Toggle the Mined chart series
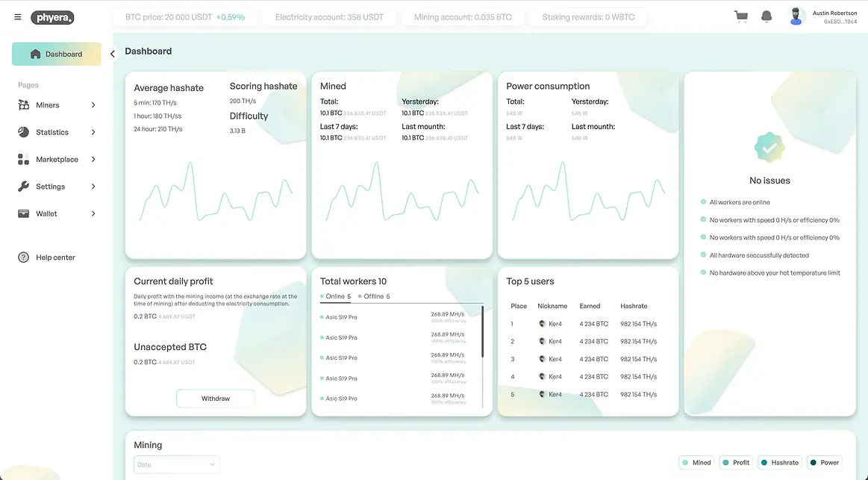The image size is (868, 480). tap(696, 463)
